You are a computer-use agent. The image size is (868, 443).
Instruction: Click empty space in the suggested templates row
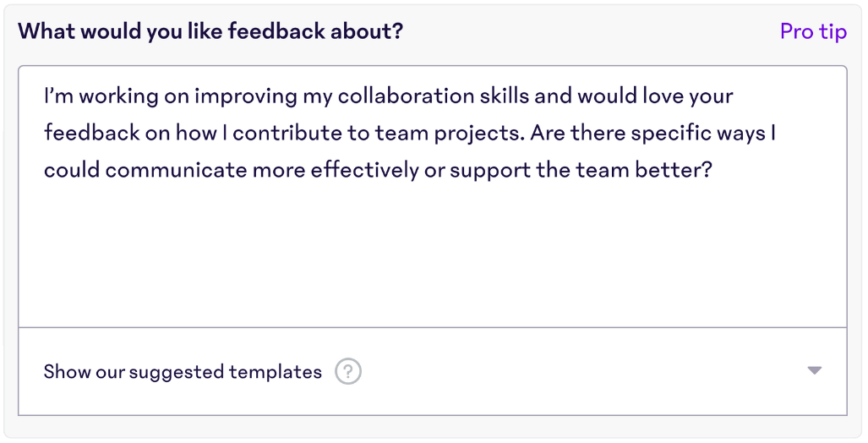583,372
